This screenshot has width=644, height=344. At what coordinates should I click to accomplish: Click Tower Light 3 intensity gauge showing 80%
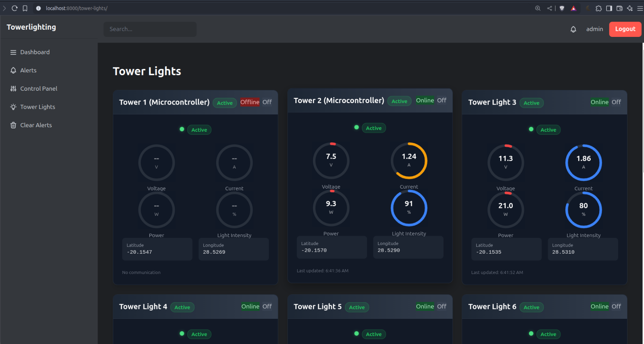click(583, 210)
